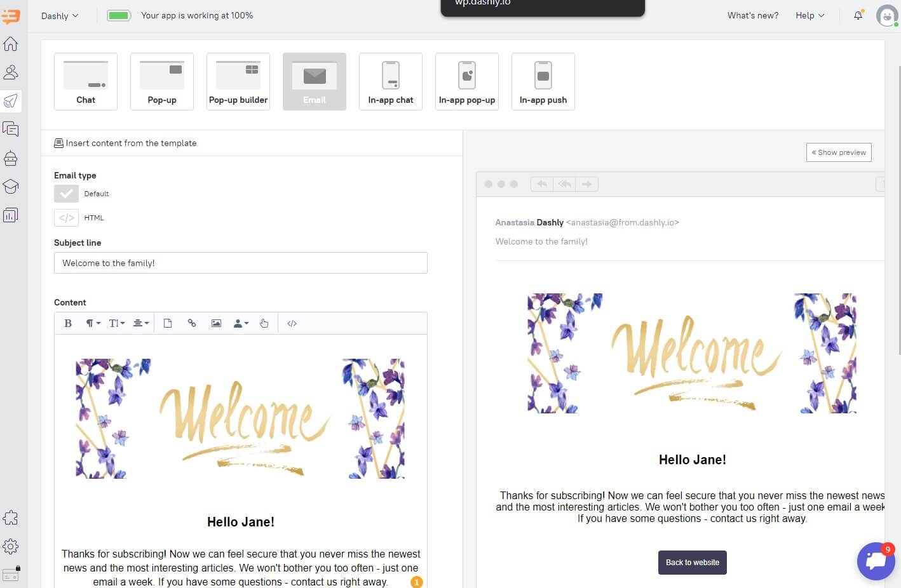
Task: Open the Reports icon at sidebar bottom
Action: tap(11, 215)
